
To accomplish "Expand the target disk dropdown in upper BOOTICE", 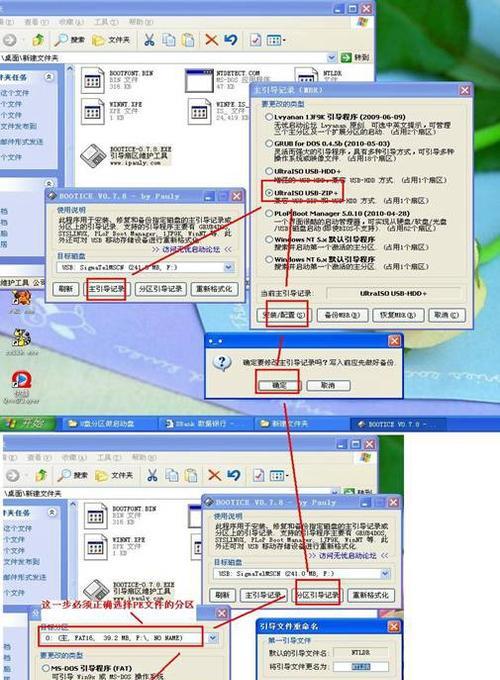I will click(229, 268).
